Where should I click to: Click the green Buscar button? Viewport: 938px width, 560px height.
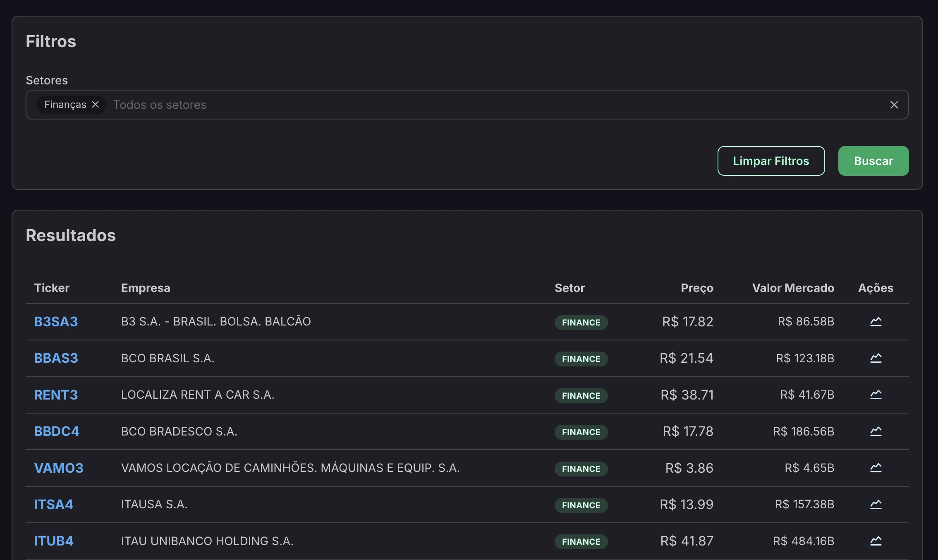(873, 161)
